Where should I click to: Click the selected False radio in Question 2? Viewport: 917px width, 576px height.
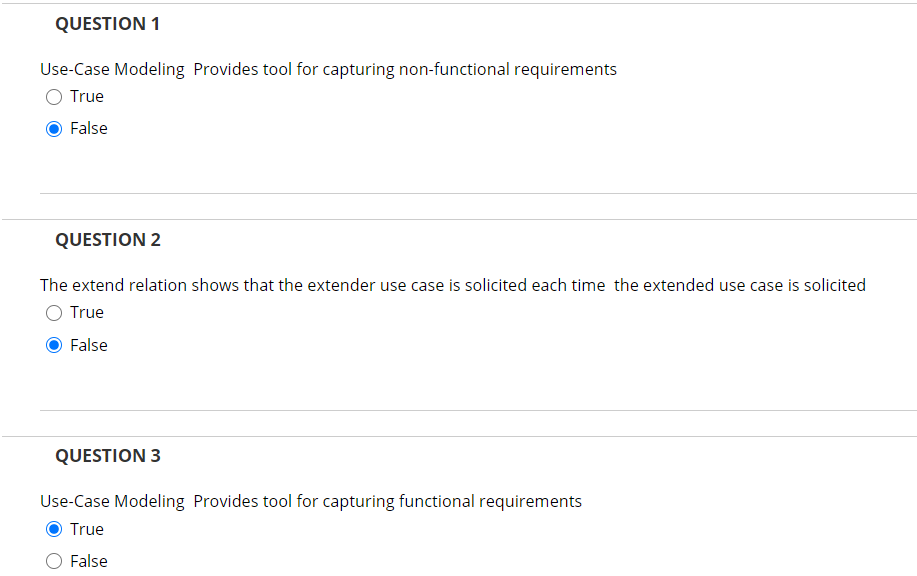point(54,344)
